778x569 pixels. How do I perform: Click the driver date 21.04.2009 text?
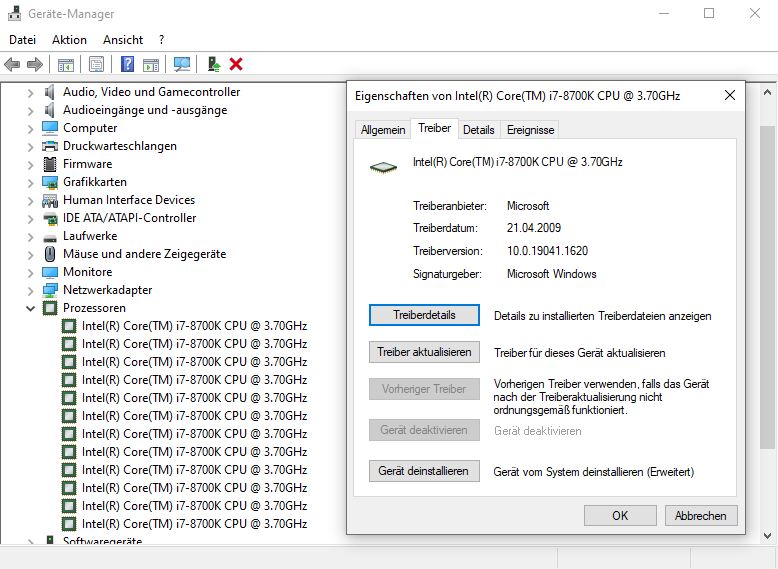(x=534, y=228)
